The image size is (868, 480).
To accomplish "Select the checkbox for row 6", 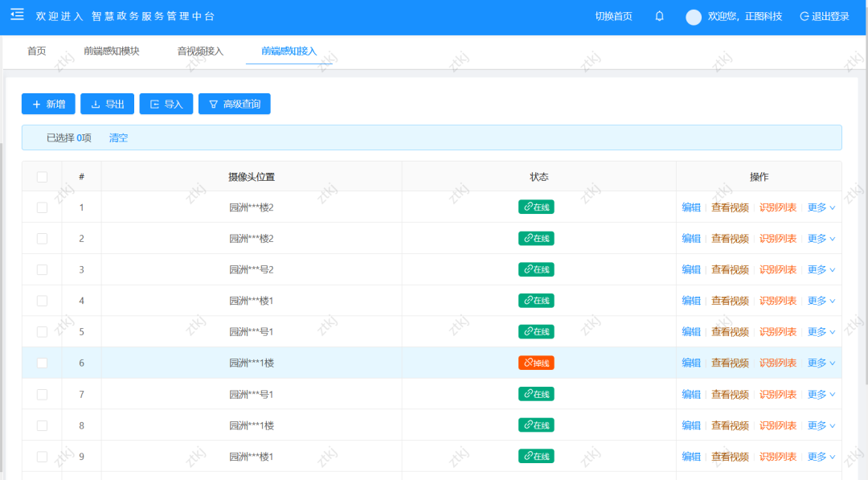I will (x=42, y=363).
